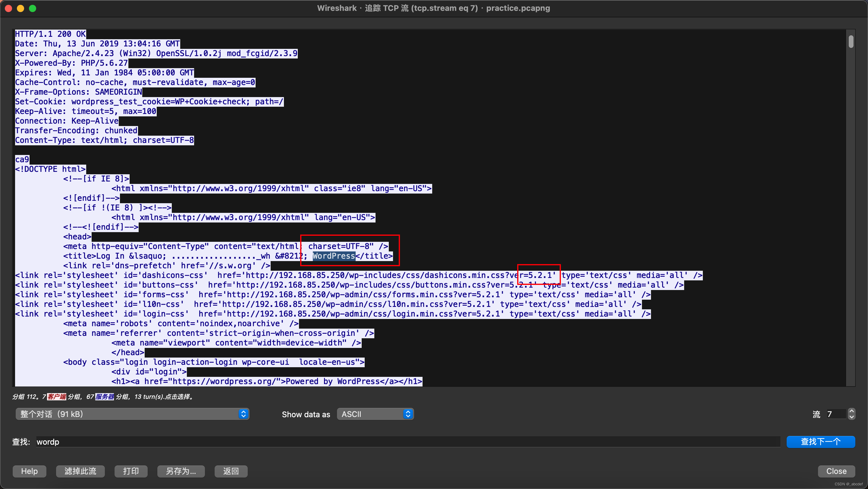The height and width of the screenshot is (489, 868).
Task: Click the '</head>' closing tag line
Action: click(x=128, y=353)
